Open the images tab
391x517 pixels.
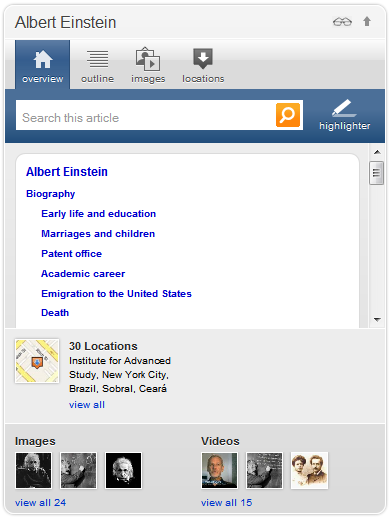[x=148, y=65]
